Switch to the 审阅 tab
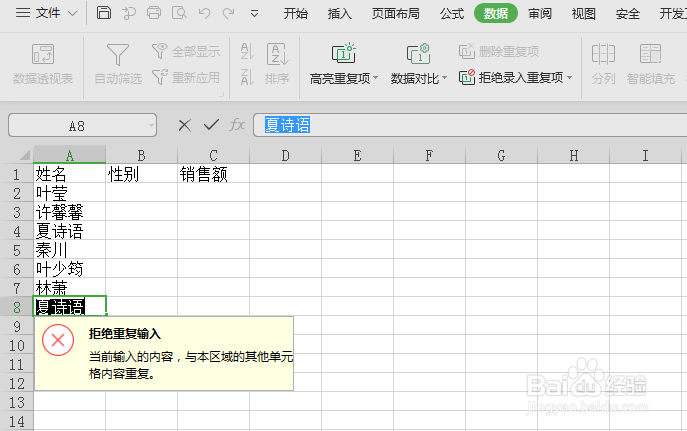Image resolution: width=687 pixels, height=431 pixels. tap(540, 14)
